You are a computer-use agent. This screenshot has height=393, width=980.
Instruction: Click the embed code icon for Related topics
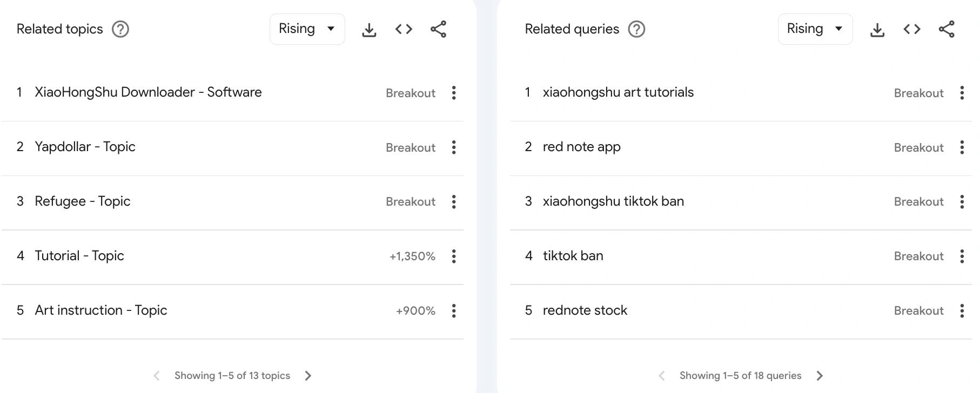click(403, 29)
